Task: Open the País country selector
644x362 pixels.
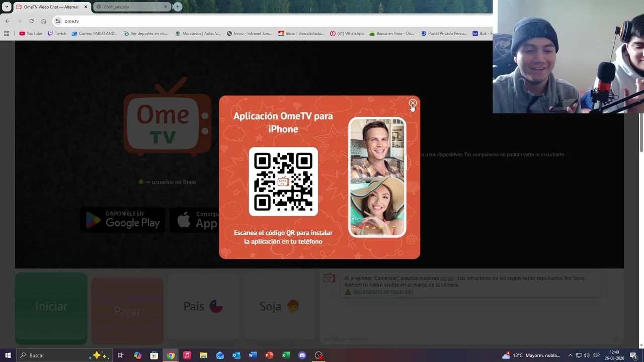Action: coord(203,306)
